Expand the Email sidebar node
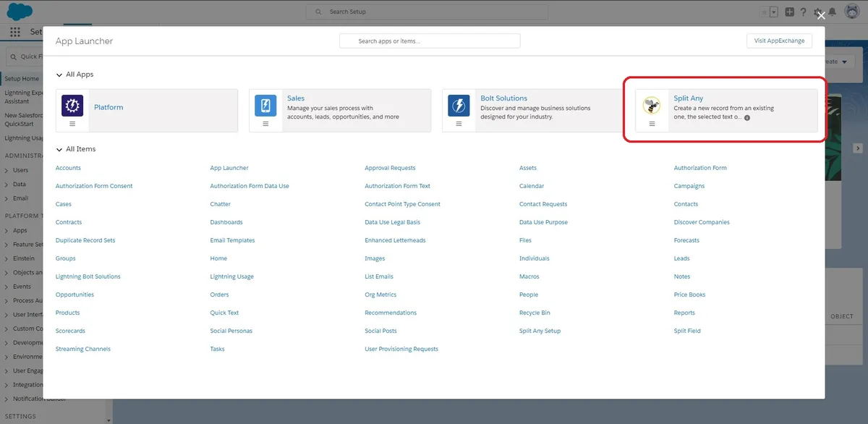Screen dimensions: 868x424 point(7,198)
